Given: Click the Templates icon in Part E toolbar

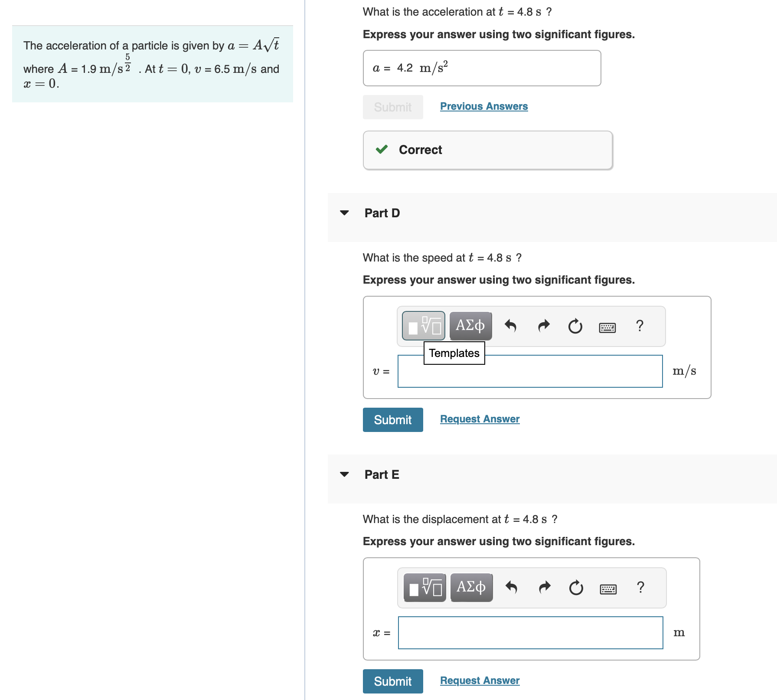Looking at the screenshot, I should tap(424, 587).
